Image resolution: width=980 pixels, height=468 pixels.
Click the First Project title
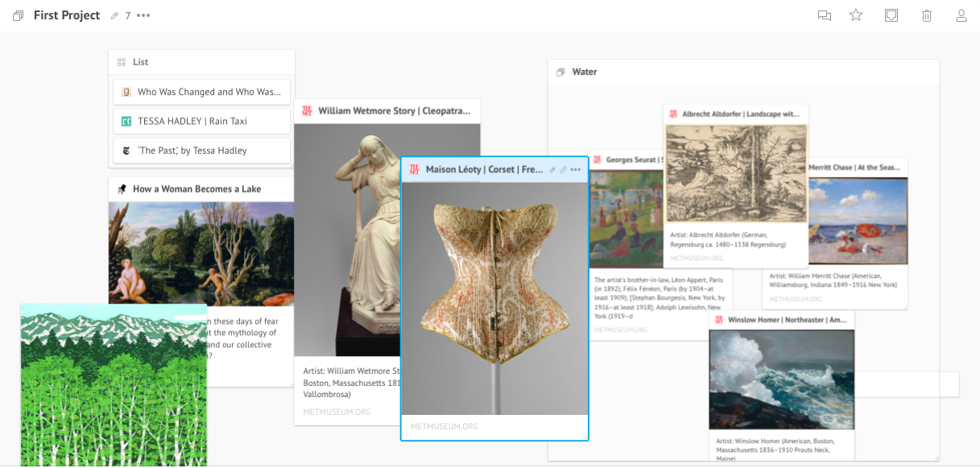(x=67, y=15)
